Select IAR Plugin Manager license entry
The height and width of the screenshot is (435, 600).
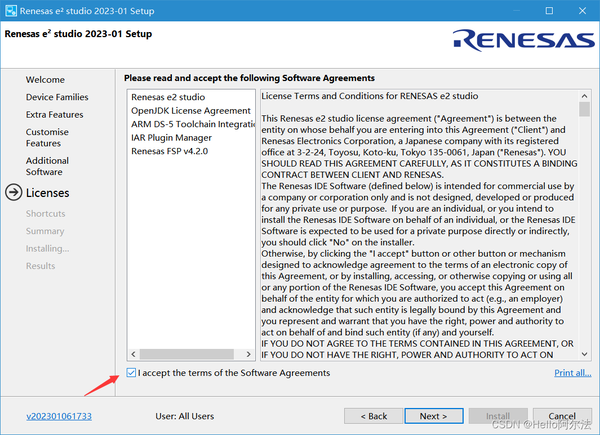click(171, 138)
